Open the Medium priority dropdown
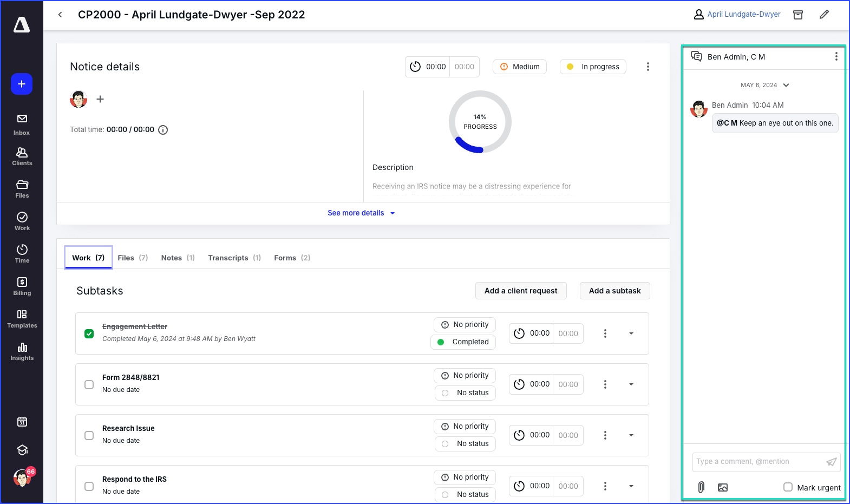The width and height of the screenshot is (850, 504). click(x=520, y=67)
